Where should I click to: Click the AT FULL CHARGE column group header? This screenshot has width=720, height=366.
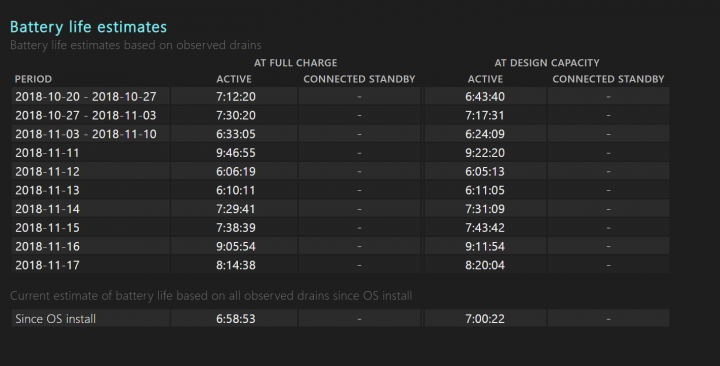click(x=296, y=63)
